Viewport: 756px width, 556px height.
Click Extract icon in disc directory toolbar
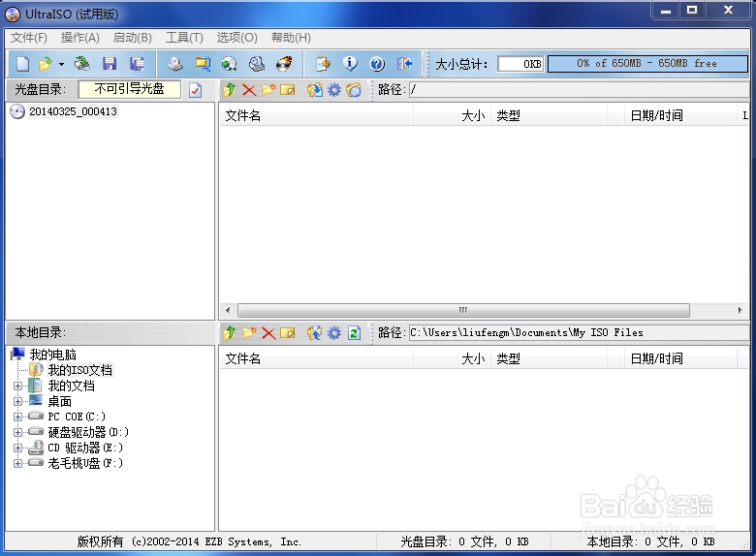click(x=315, y=90)
